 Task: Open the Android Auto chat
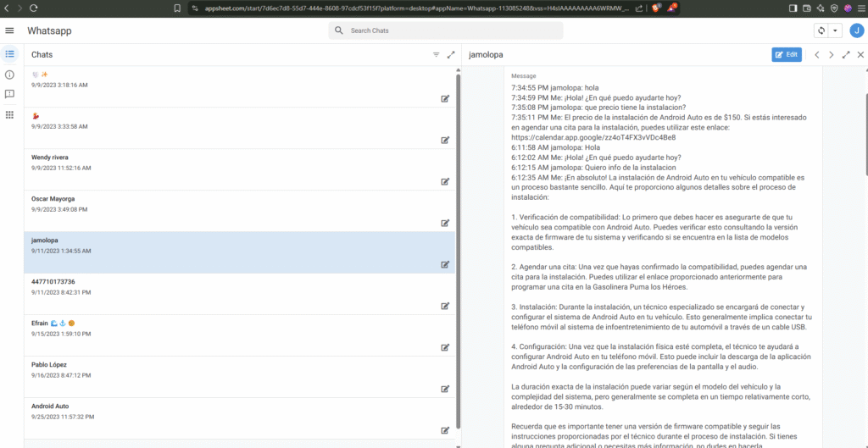(239, 418)
